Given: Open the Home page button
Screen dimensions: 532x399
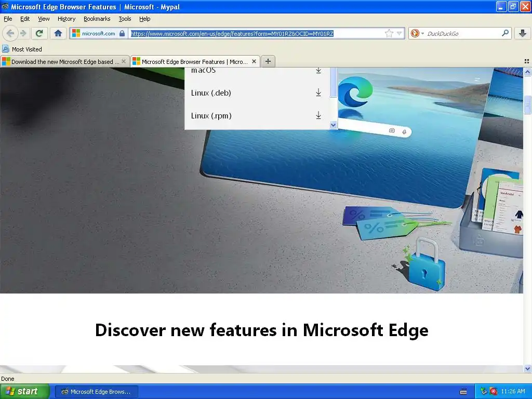Looking at the screenshot, I should point(58,33).
